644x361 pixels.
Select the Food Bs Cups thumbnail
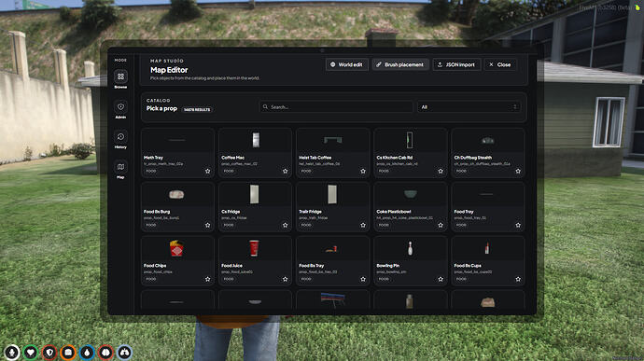click(487, 248)
